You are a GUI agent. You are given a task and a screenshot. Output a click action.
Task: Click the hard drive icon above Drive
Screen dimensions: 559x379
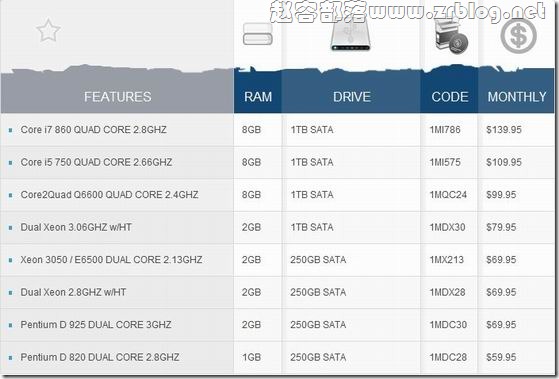pos(351,34)
